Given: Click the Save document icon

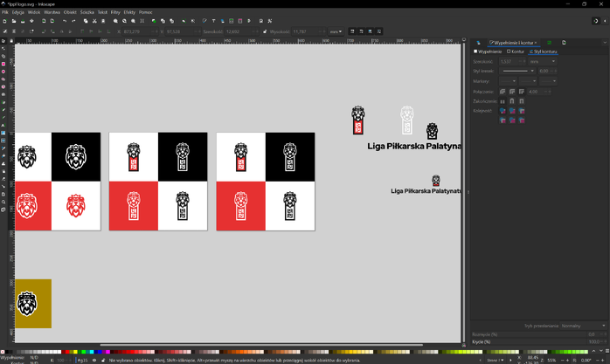Looking at the screenshot, I should 23,21.
